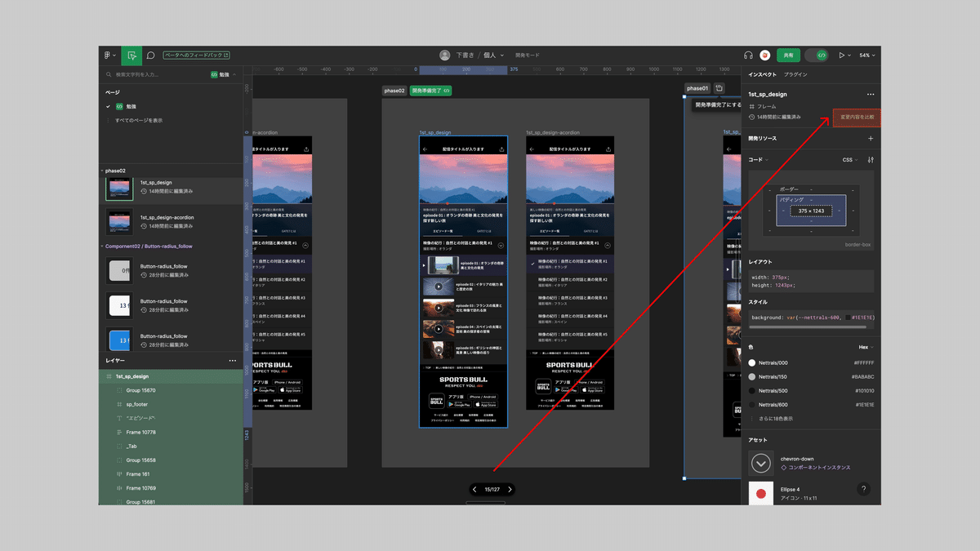Toggle the Dev Mode switch
The image size is (980, 551).
(817, 56)
